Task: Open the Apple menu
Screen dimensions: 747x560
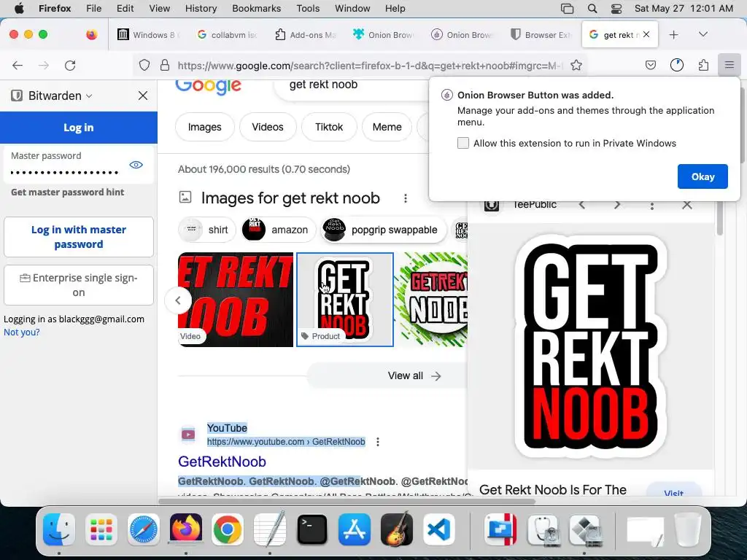Action: (19, 9)
